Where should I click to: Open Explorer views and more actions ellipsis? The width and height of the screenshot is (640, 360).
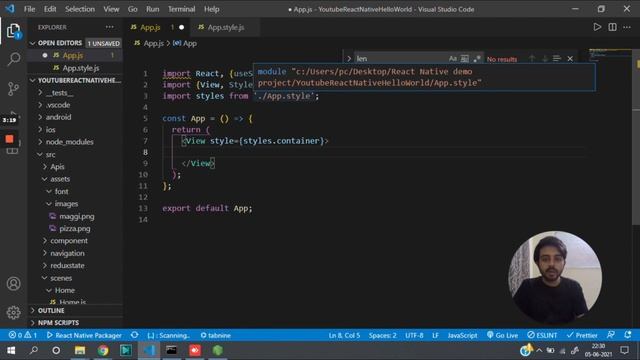110,27
